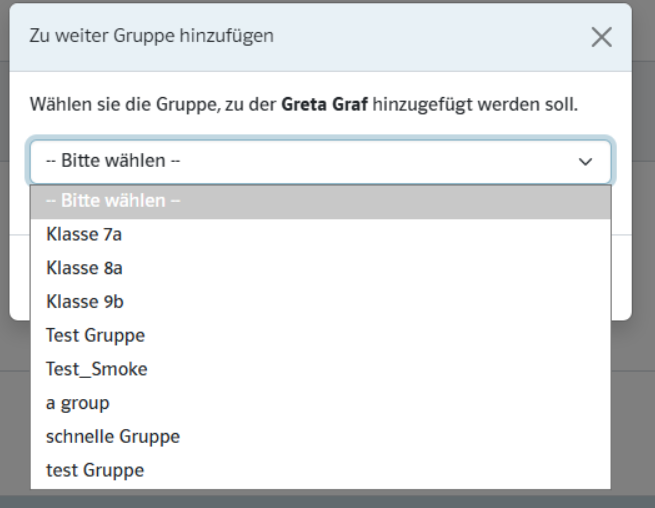Select the lowercase test Gruppe option
The image size is (655, 508).
95,470
